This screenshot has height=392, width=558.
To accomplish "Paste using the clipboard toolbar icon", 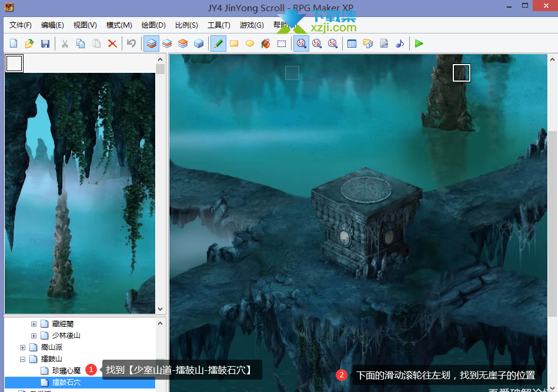I will 96,43.
